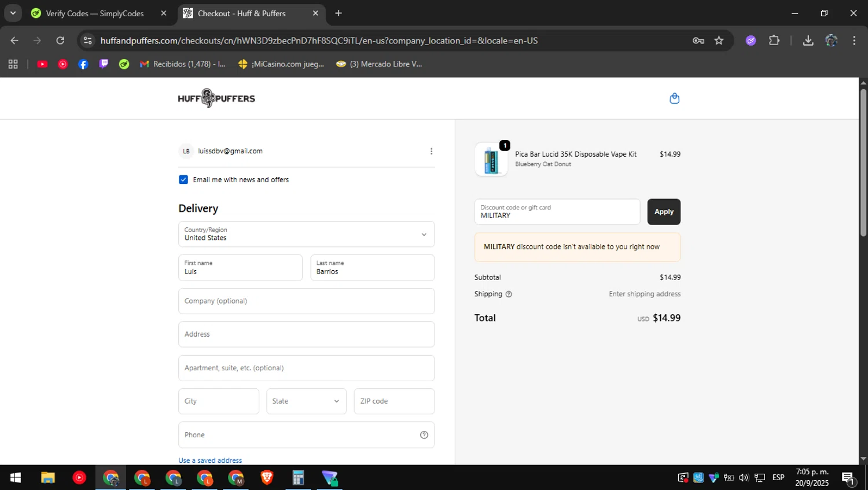
Task: Expand the Country/Region dropdown
Action: [306, 234]
